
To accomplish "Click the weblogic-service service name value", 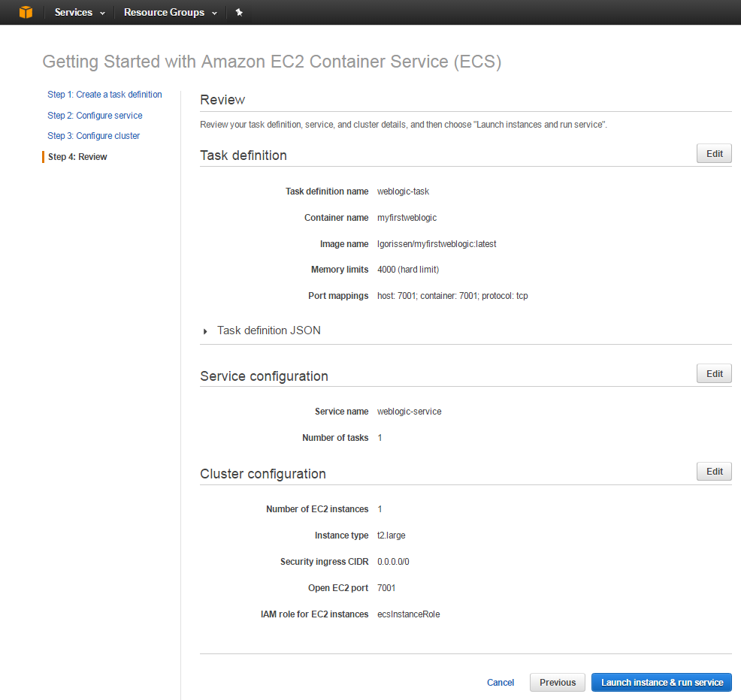I will click(409, 412).
